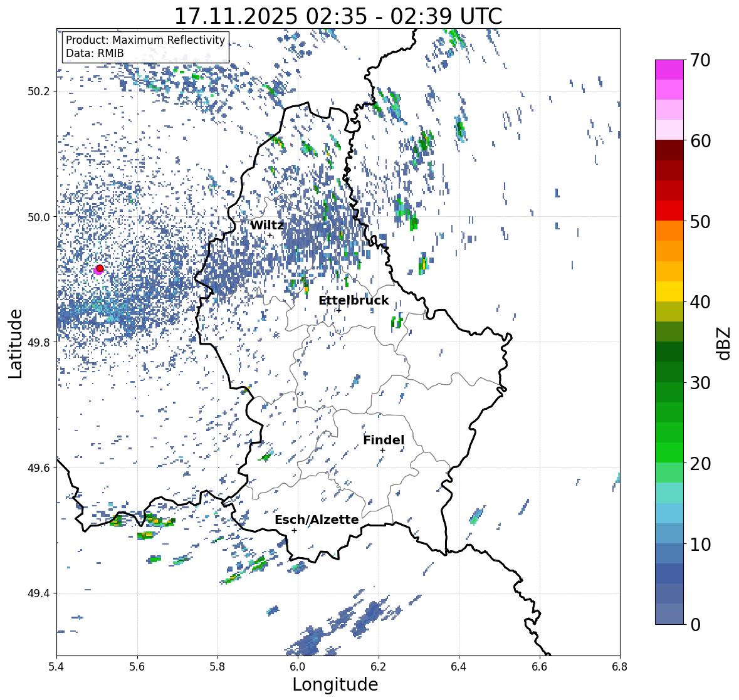The width and height of the screenshot is (739, 700).
Task: Click the 'Wiltz' city label
Action: pyautogui.click(x=267, y=225)
